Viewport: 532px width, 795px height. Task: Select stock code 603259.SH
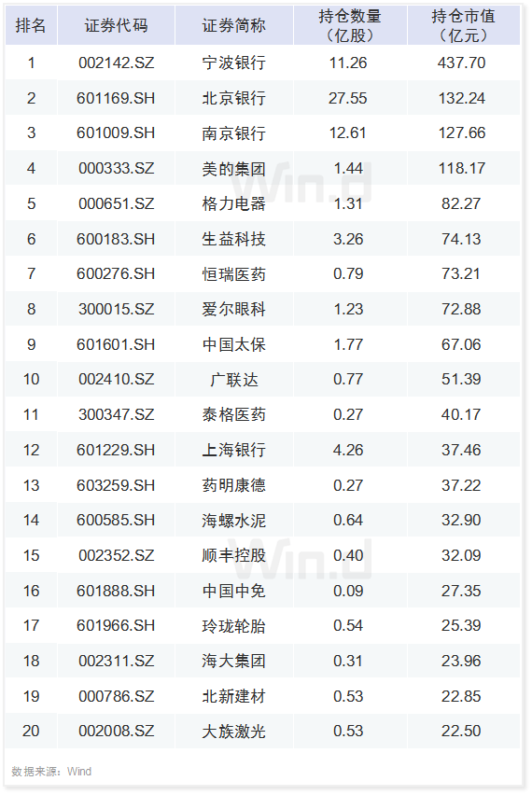(x=116, y=486)
